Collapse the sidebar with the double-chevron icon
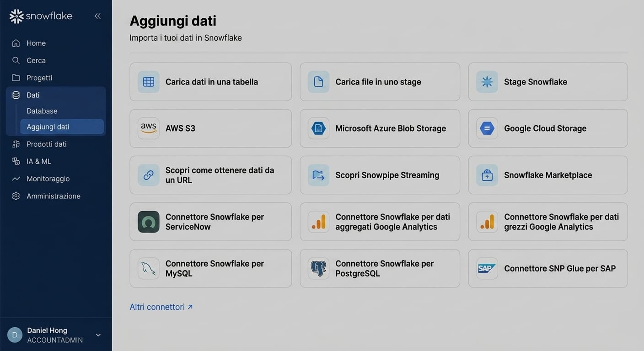Viewport: 644px width, 351px height. [97, 16]
